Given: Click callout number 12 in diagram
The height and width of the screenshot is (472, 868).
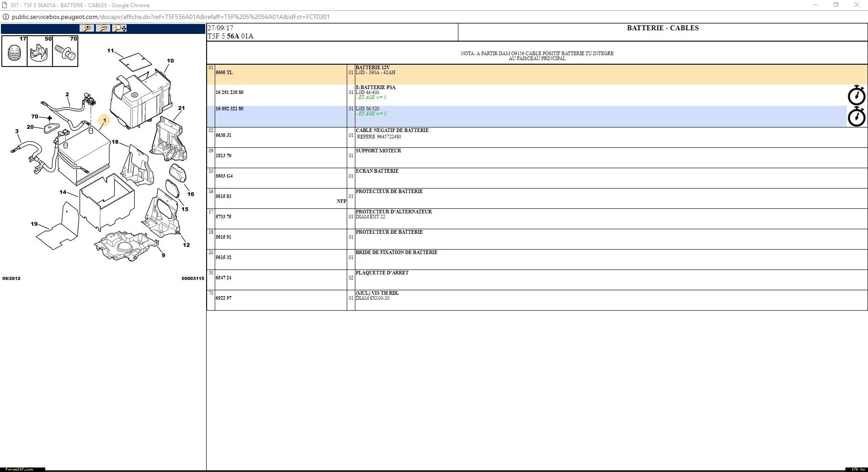Looking at the screenshot, I should pyautogui.click(x=186, y=245).
